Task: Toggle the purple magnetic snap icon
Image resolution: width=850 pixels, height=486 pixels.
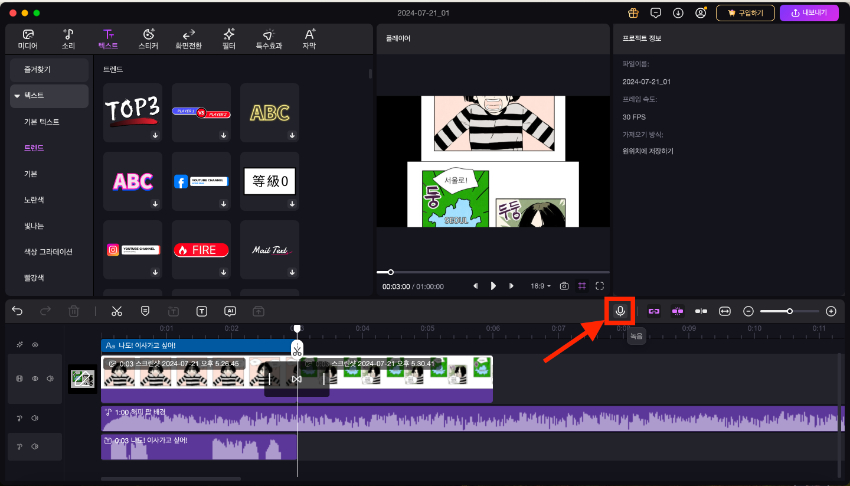Action: (677, 311)
